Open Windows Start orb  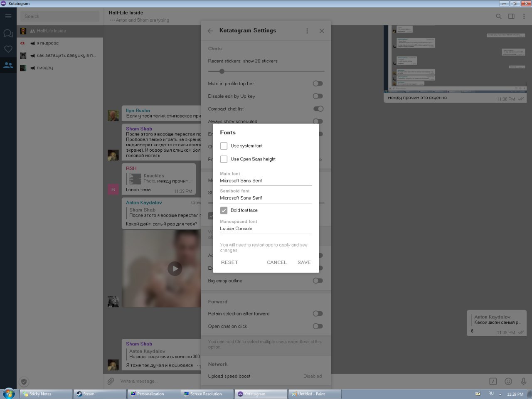point(9,393)
